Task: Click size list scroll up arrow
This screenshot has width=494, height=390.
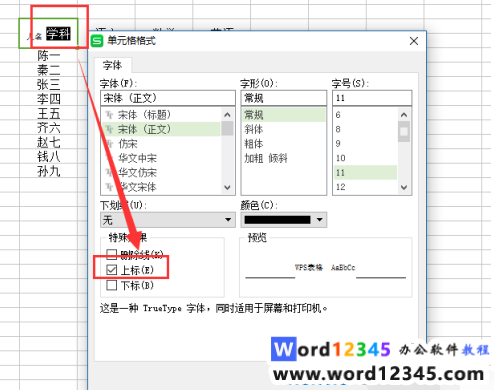Action: [404, 115]
